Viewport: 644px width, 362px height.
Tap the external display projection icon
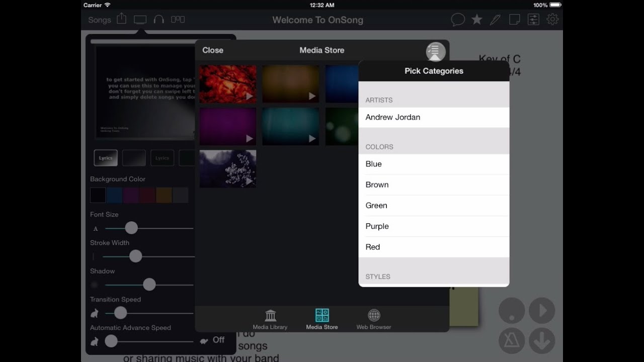pos(140,20)
